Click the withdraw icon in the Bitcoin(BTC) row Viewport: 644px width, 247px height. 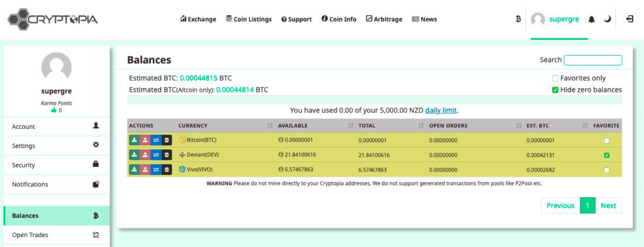coord(145,140)
